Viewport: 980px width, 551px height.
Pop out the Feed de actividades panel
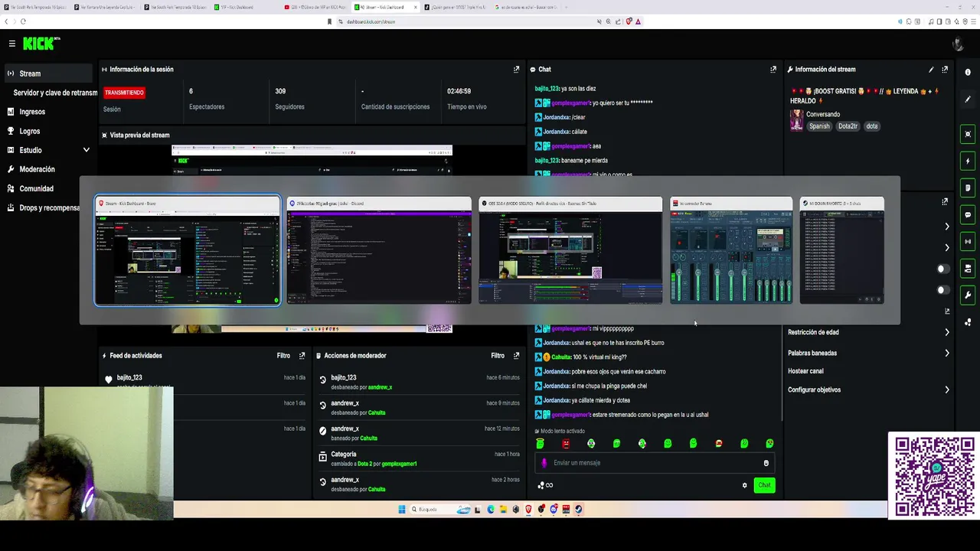point(302,356)
